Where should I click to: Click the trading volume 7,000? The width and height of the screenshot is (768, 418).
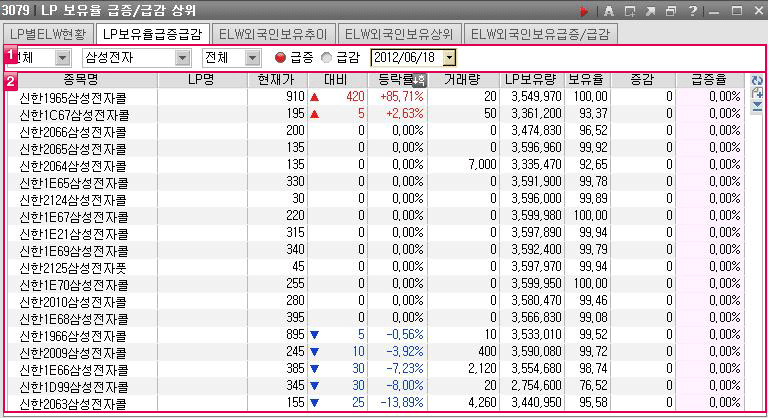click(x=482, y=165)
